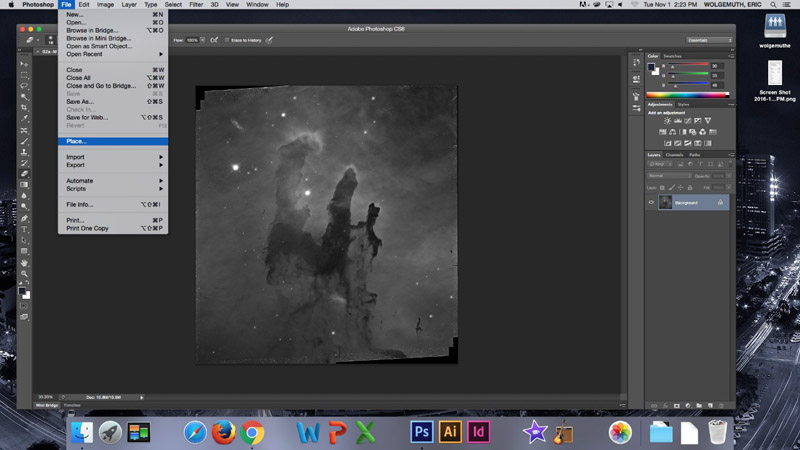800x450 pixels.
Task: Click Save As... in File menu
Action: (x=79, y=101)
